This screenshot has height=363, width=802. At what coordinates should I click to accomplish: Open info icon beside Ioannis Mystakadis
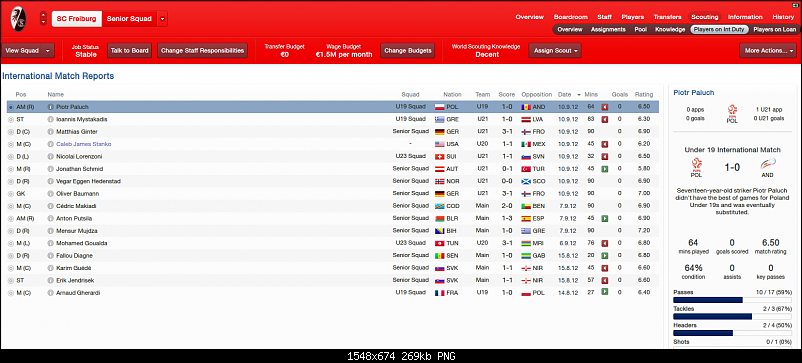point(50,119)
